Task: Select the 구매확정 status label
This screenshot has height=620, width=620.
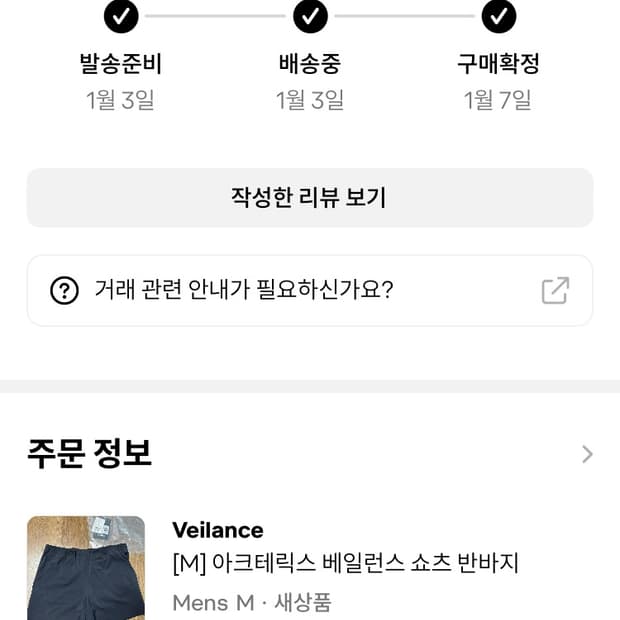Action: (x=498, y=64)
